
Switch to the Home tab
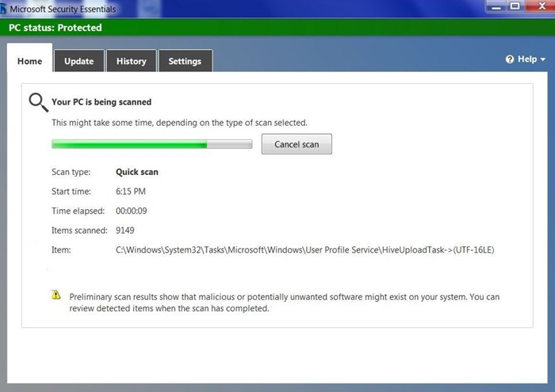point(30,59)
